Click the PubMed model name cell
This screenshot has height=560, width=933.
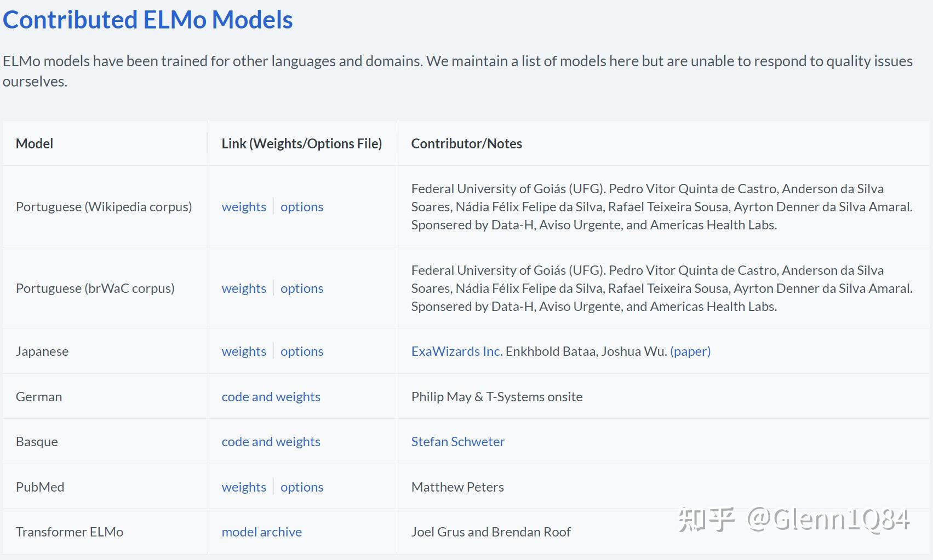pos(40,487)
